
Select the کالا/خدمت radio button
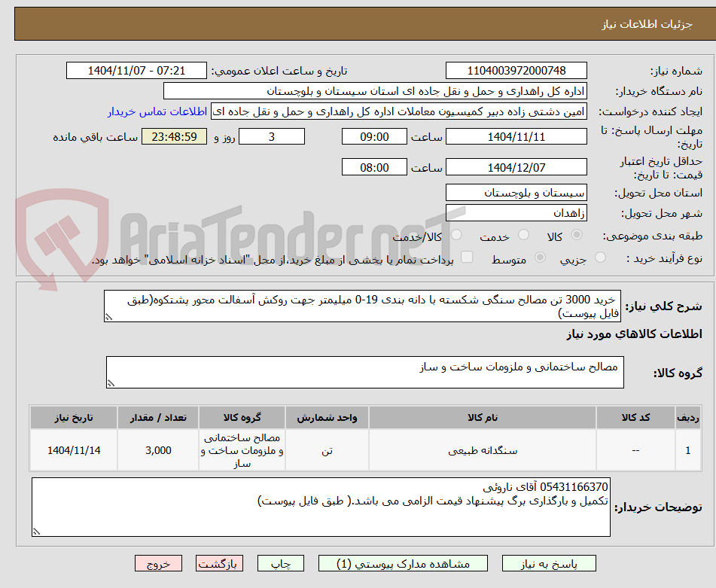click(x=456, y=235)
